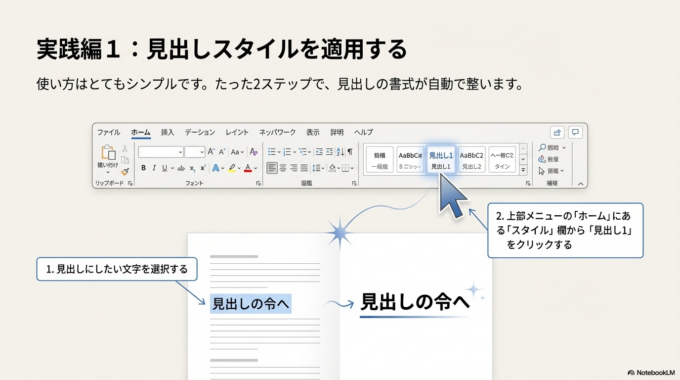Click the Paste clipboard icon
Viewport: 680px width, 380px height.
click(108, 153)
